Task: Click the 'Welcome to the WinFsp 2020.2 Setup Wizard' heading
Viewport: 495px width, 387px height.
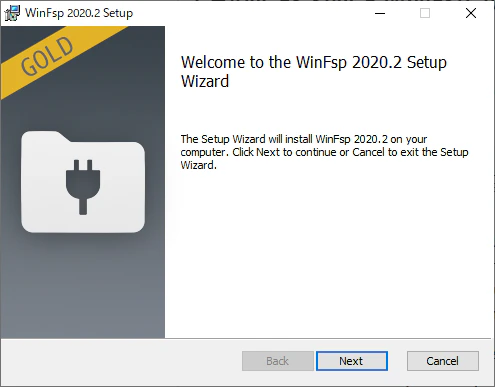Action: tap(314, 72)
